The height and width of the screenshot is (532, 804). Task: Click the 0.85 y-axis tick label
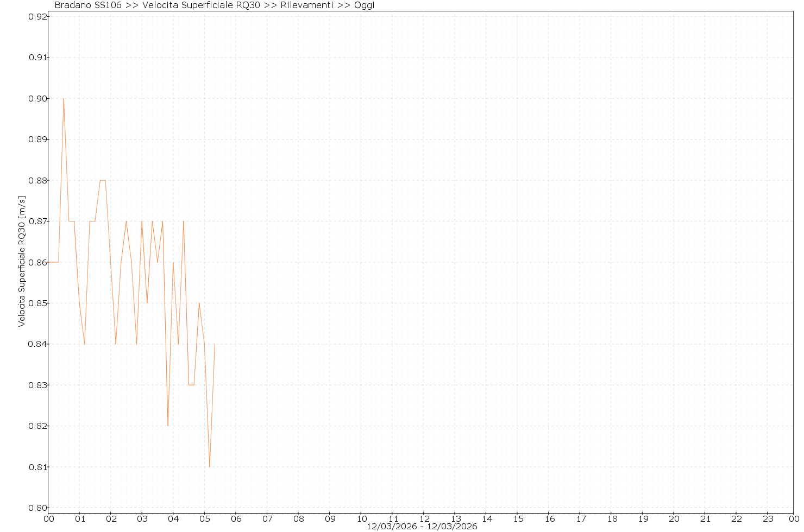[x=37, y=303]
